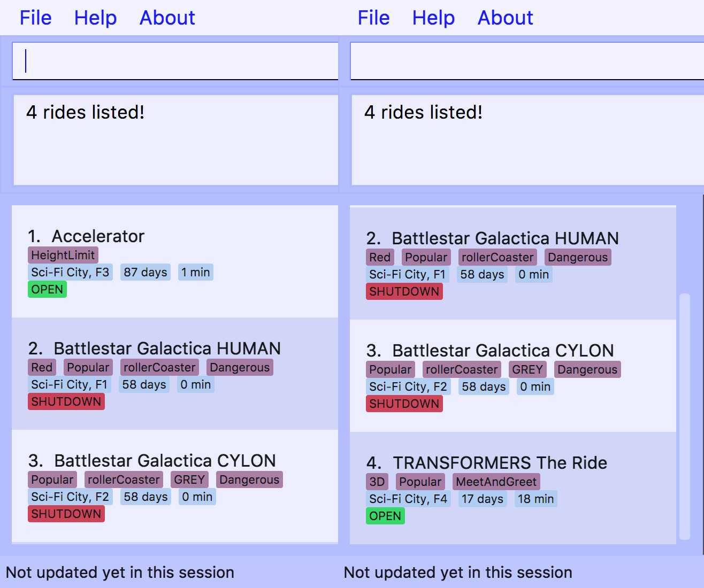Click the Red tag in the right list
Viewport: 704px width, 588px height.
click(x=380, y=257)
